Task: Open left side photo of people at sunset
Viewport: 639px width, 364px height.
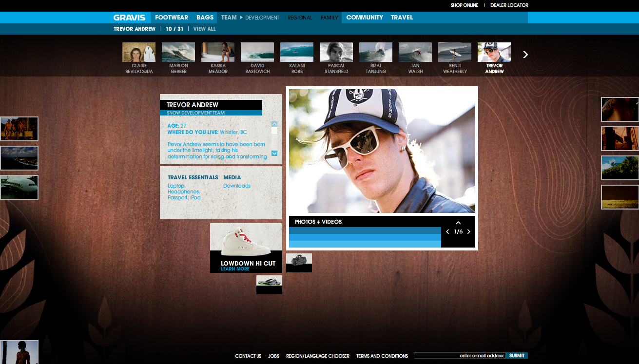Action: click(19, 129)
